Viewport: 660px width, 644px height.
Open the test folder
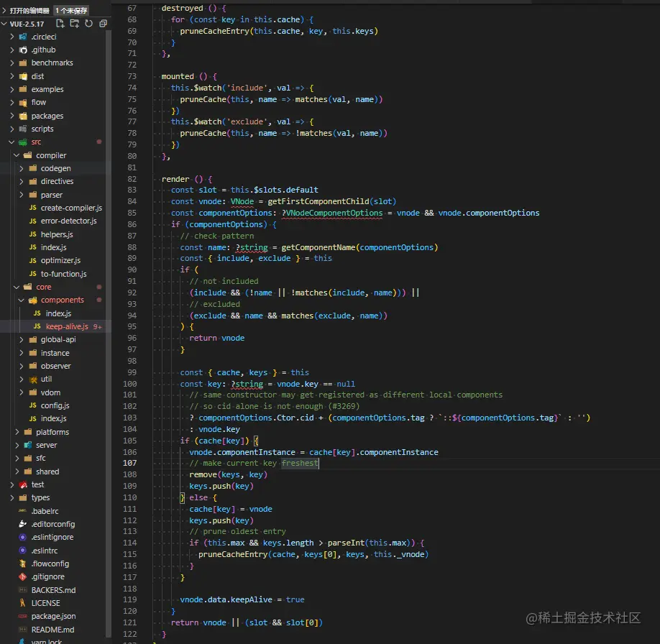click(37, 485)
